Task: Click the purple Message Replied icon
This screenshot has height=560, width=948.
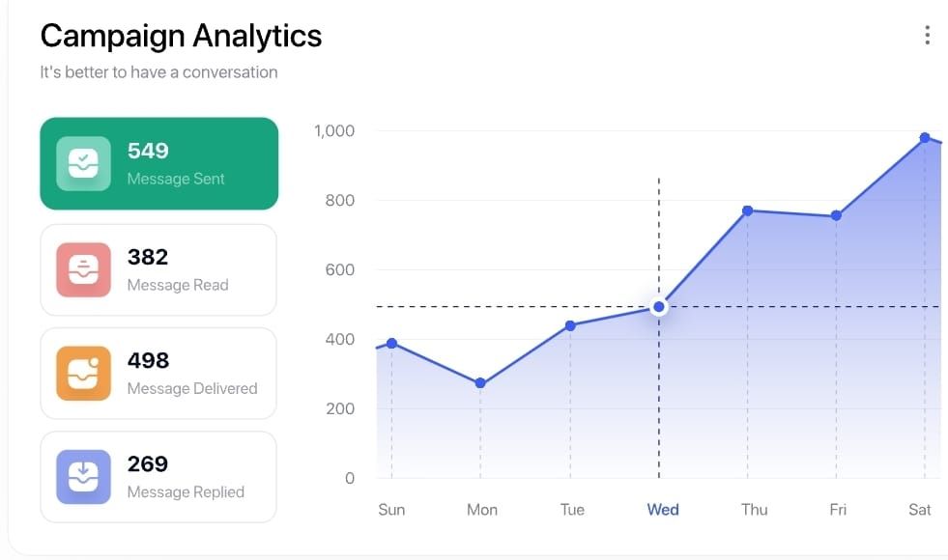Action: pos(83,477)
